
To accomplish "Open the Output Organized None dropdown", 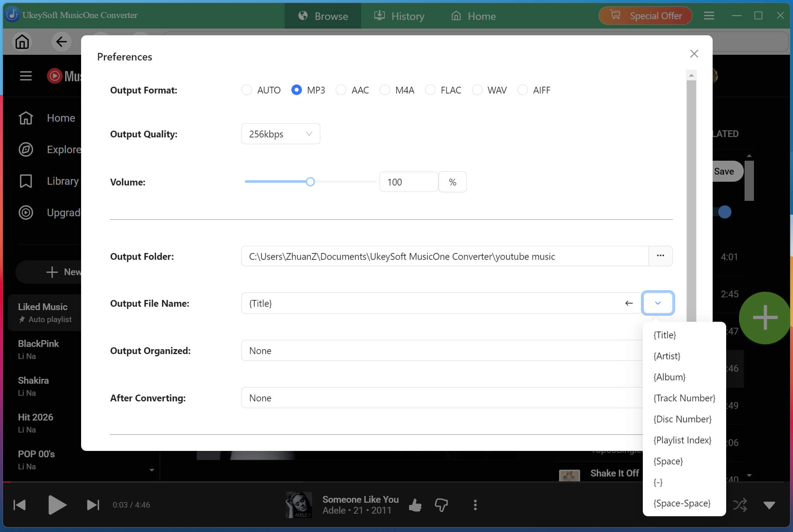I will (x=442, y=351).
